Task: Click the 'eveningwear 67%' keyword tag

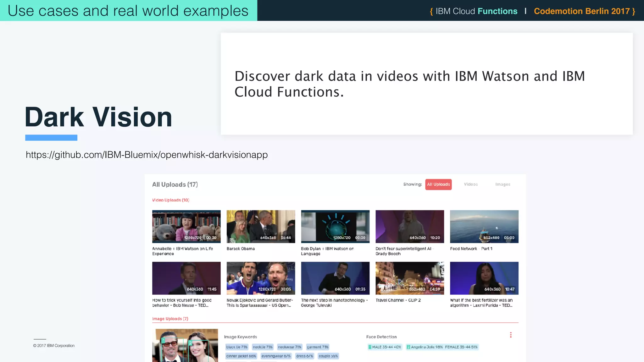Action: pyautogui.click(x=276, y=356)
